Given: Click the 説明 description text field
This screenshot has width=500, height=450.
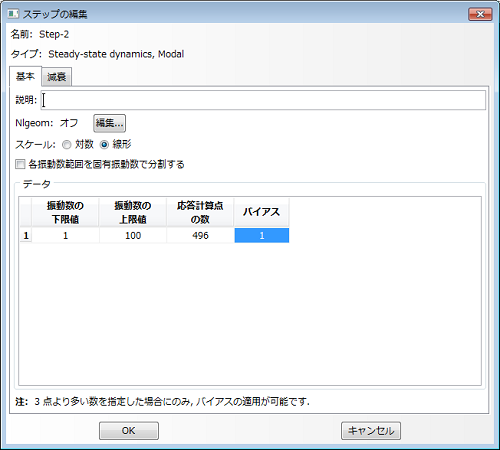Looking at the screenshot, I should [x=263, y=100].
